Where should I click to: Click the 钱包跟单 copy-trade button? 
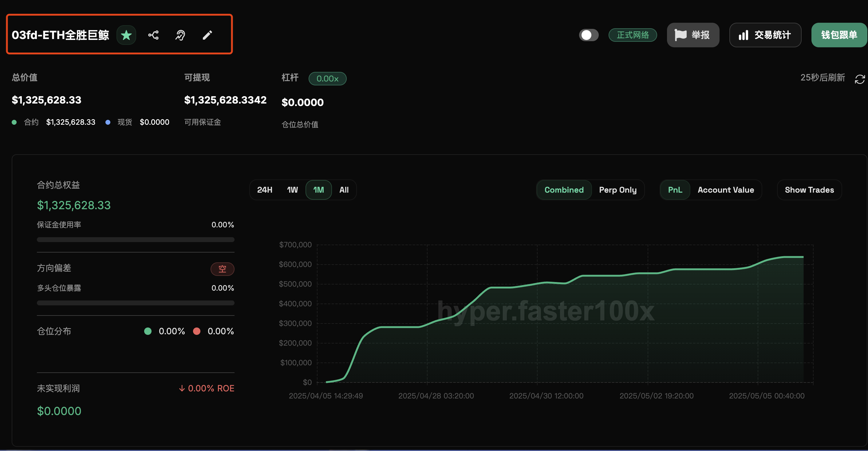tap(839, 35)
